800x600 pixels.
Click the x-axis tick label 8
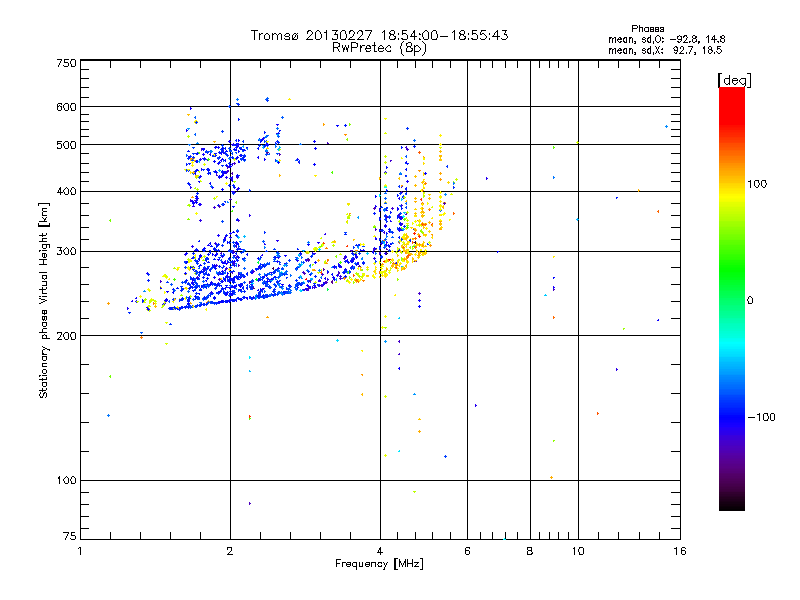[530, 551]
